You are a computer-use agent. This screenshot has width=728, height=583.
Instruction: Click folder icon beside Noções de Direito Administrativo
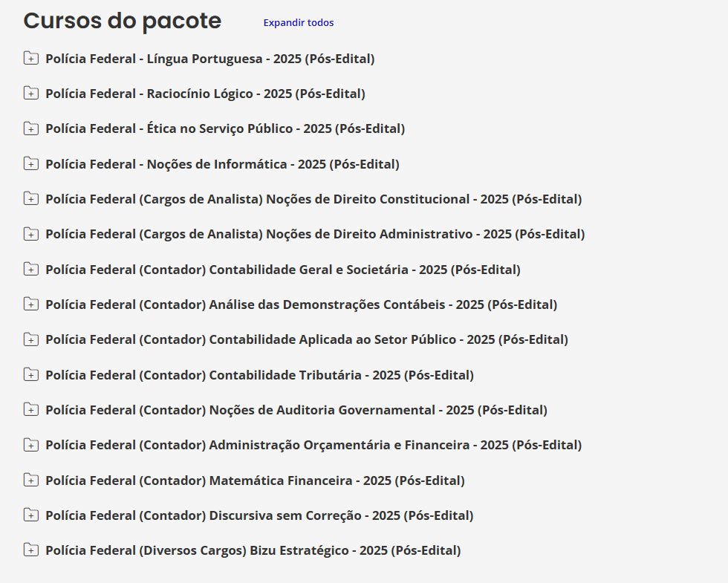30,234
